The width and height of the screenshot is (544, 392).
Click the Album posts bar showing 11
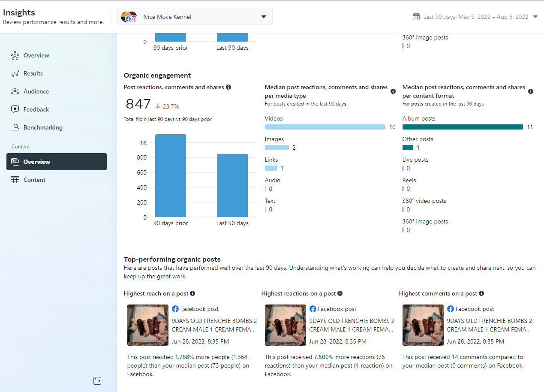pyautogui.click(x=463, y=127)
